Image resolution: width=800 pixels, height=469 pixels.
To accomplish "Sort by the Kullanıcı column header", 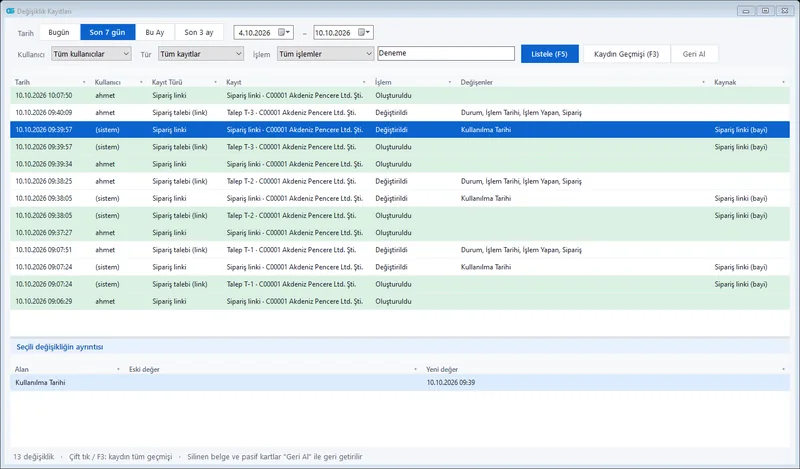I will click(108, 82).
